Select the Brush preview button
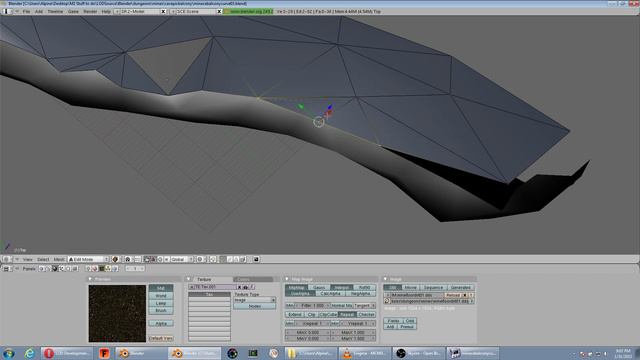640x360 pixels. click(x=161, y=311)
